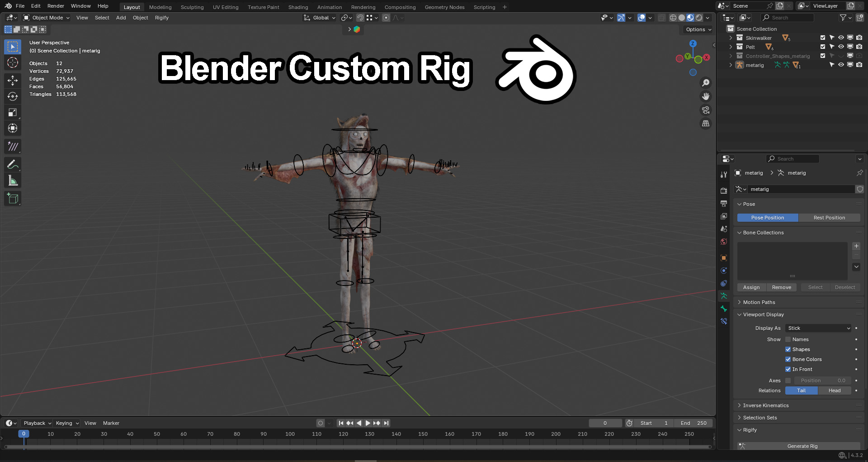The height and width of the screenshot is (462, 868).
Task: Select the Select Box tool
Action: [x=13, y=47]
